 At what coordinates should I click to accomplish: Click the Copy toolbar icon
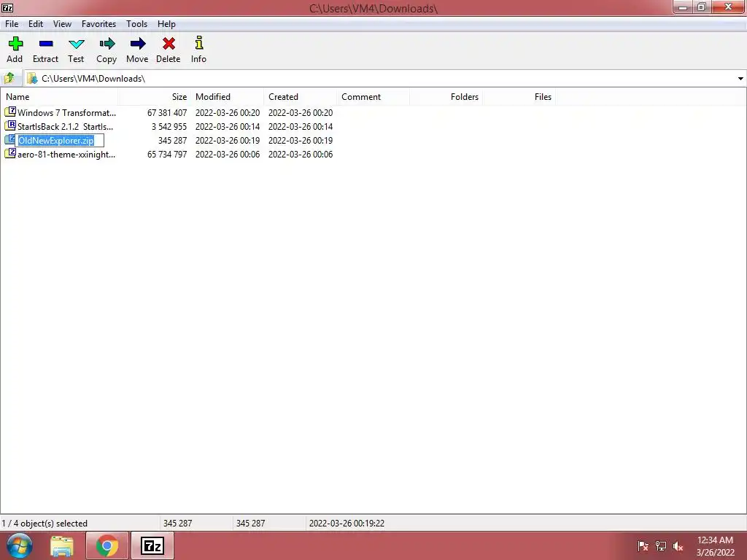[107, 44]
